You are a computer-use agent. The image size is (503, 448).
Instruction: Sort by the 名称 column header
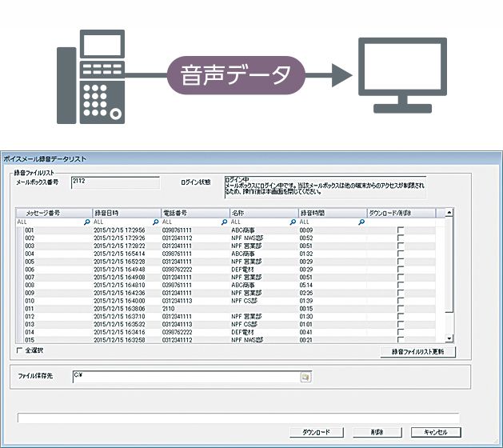(x=264, y=213)
